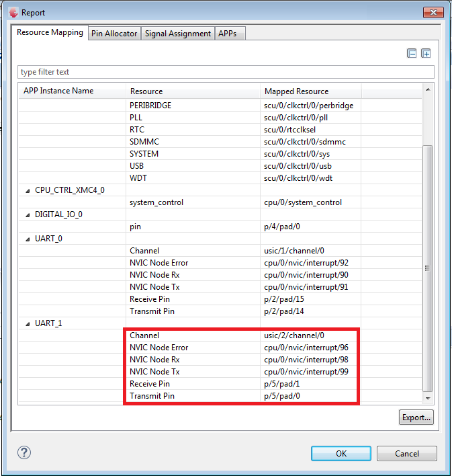Confirm with the OK button

point(341,454)
